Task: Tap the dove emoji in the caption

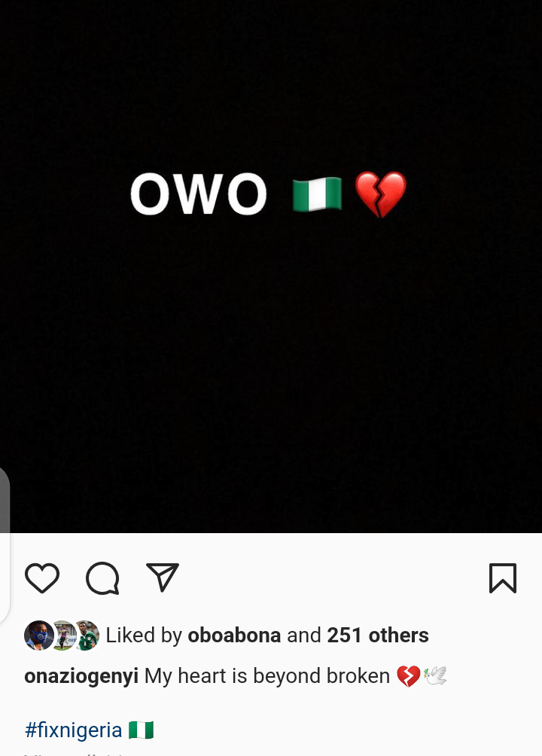Action: pyautogui.click(x=435, y=675)
